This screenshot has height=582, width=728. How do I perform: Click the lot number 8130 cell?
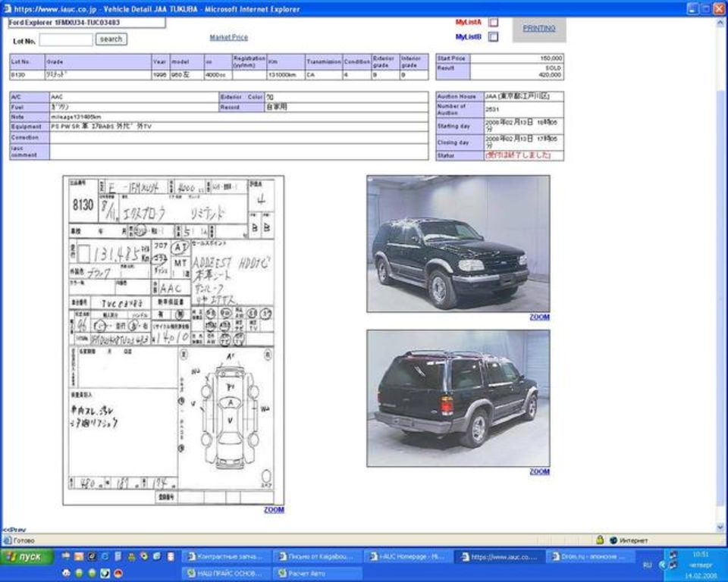click(x=27, y=75)
